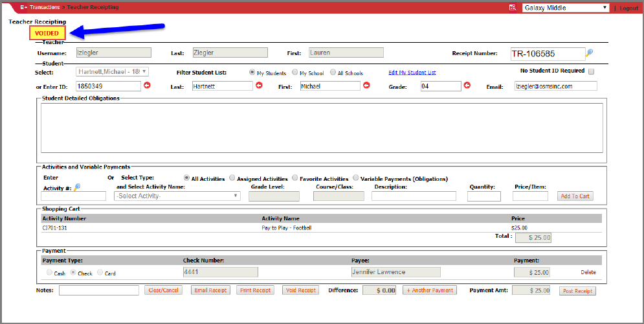The width and height of the screenshot is (644, 324).
Task: Click cart row activity number CI701-131
Action: [x=54, y=228]
